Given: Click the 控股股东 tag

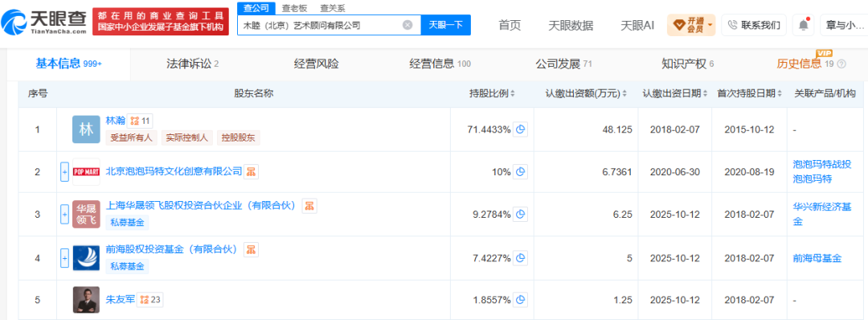Looking at the screenshot, I should [238, 137].
